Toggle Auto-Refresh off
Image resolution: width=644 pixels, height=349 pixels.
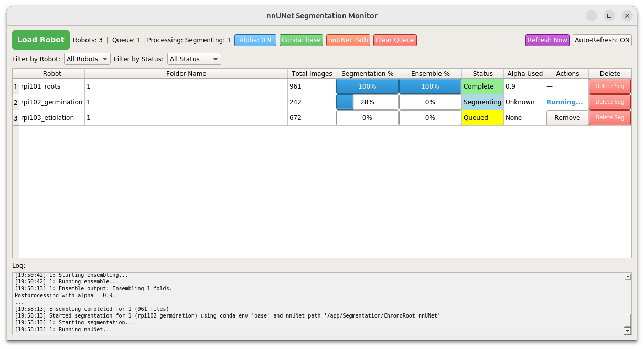602,40
